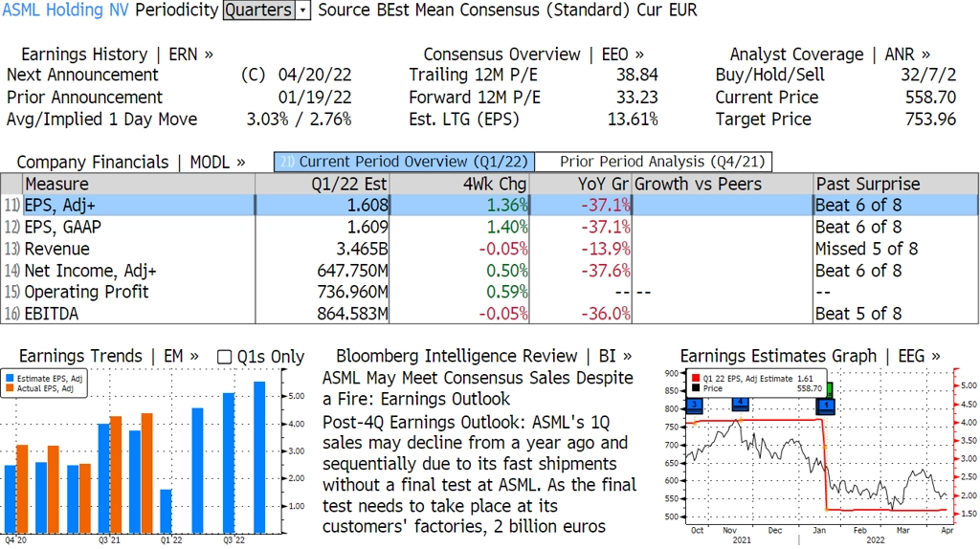
Task: Click Forward 12M P/E value 33.23
Action: [636, 98]
